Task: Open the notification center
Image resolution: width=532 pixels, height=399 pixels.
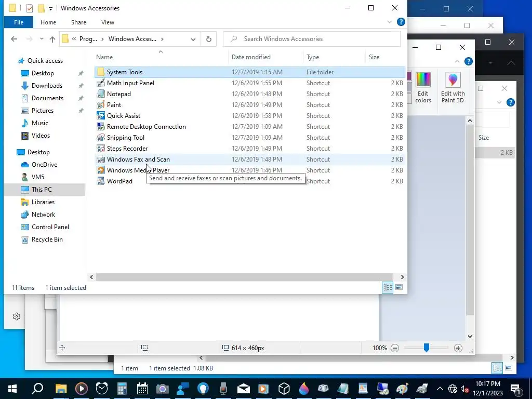Action: [516, 389]
